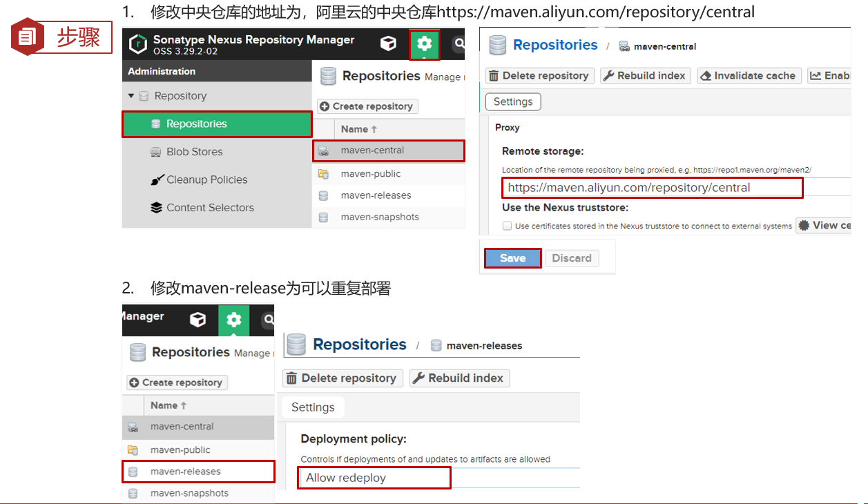The image size is (868, 504).
Task: Click the Discard button
Action: click(x=572, y=258)
